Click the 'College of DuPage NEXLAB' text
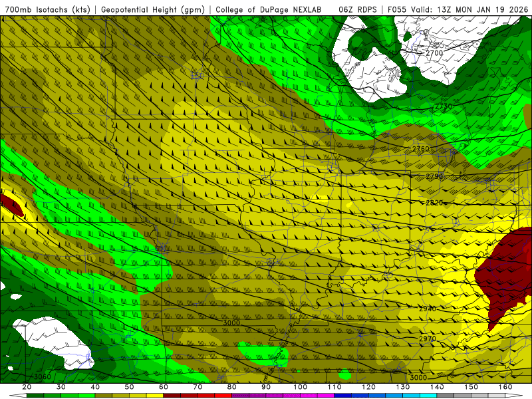 click(x=268, y=9)
